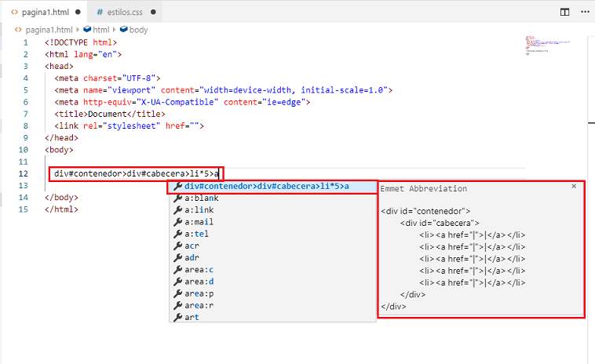Click the meta charset="UTF-8" line
595x364 pixels.
click(x=108, y=78)
